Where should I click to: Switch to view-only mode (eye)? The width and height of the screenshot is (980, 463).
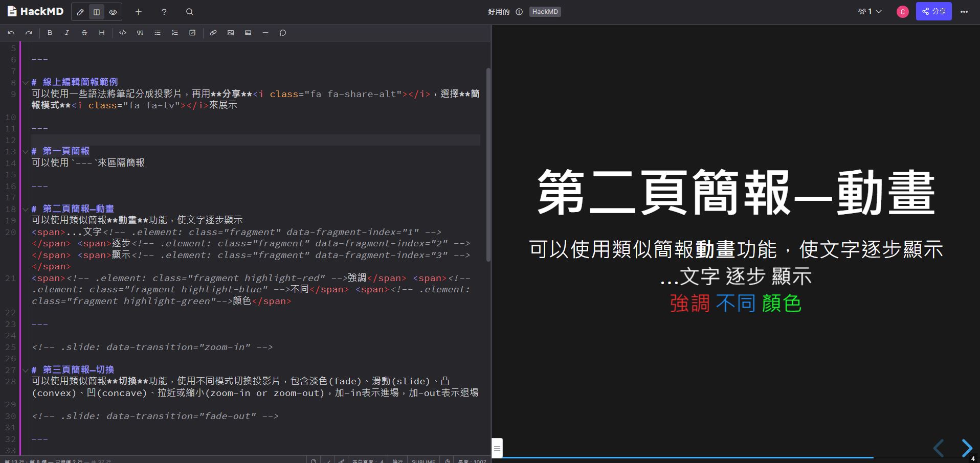point(113,12)
